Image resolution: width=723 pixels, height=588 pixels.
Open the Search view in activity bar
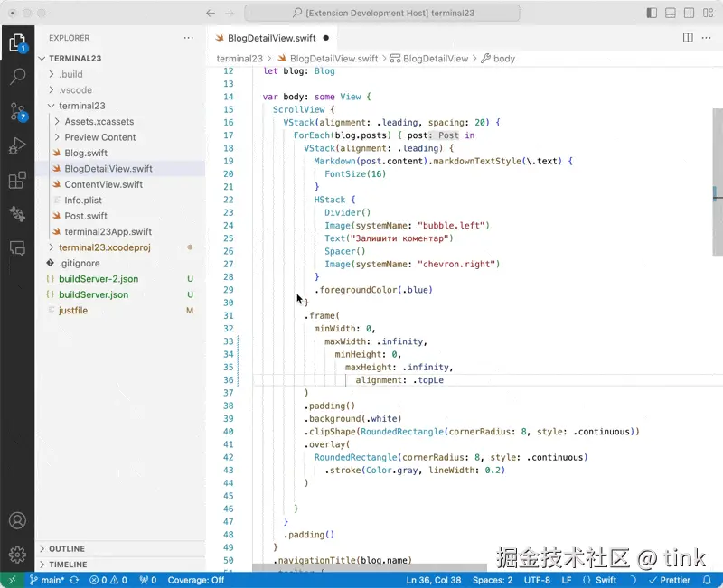17,77
